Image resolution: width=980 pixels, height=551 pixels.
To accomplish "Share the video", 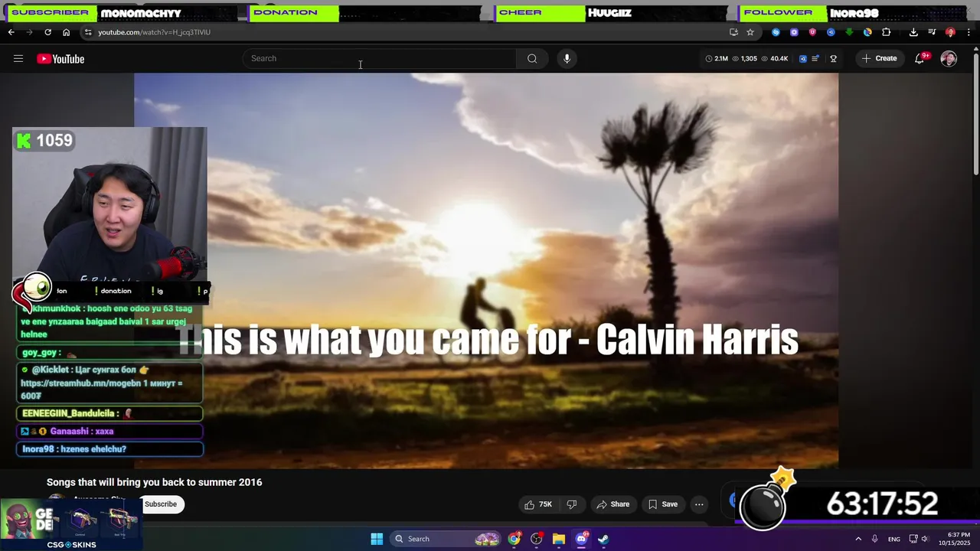I will [x=612, y=504].
